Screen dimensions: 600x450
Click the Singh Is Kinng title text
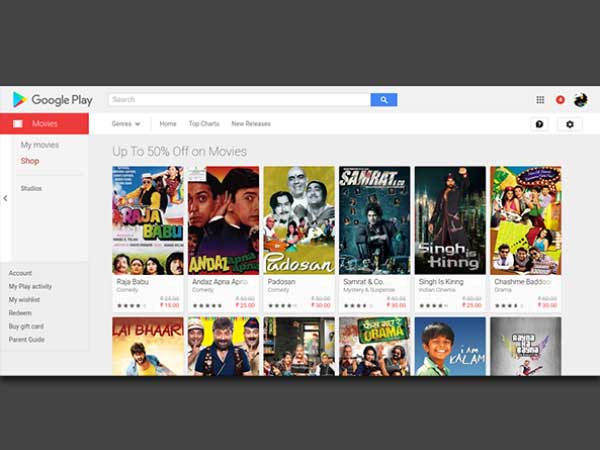pyautogui.click(x=441, y=282)
